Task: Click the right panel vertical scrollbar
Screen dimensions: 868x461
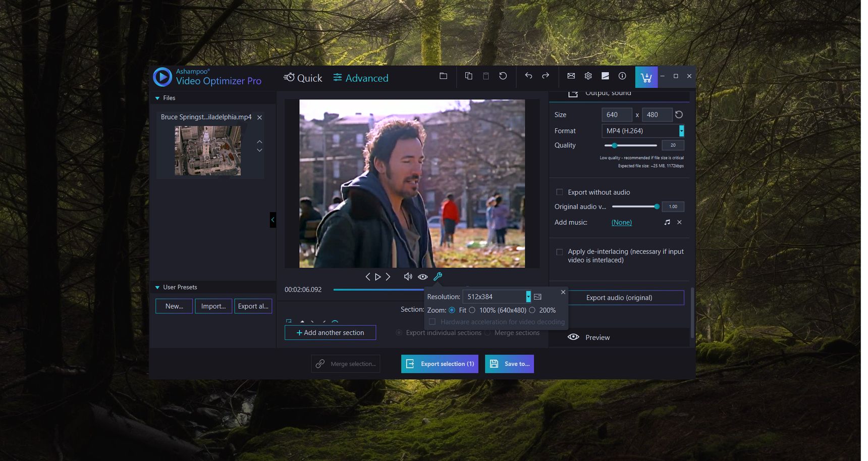Action: 692,313
